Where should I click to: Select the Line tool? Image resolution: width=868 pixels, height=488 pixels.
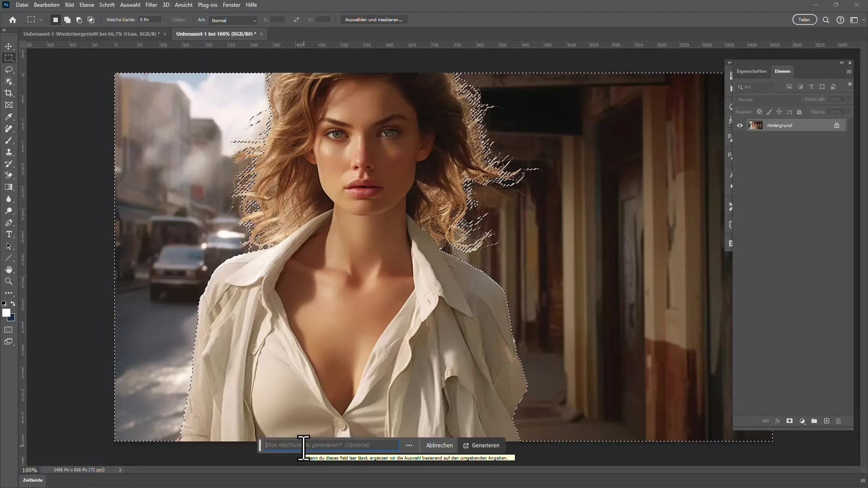tap(9, 258)
